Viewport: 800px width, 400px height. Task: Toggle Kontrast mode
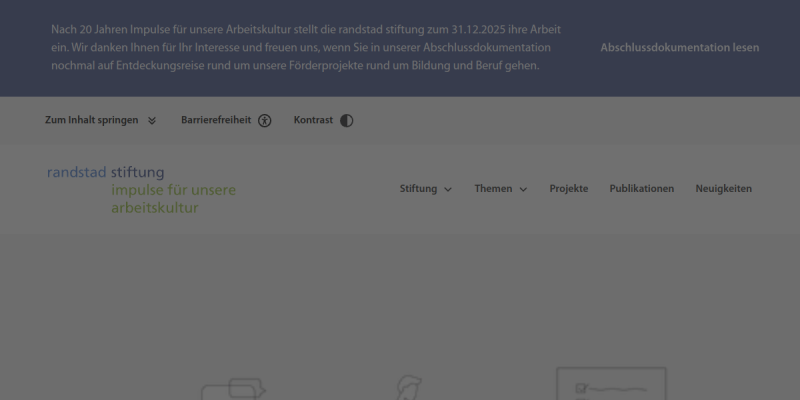pyautogui.click(x=323, y=120)
